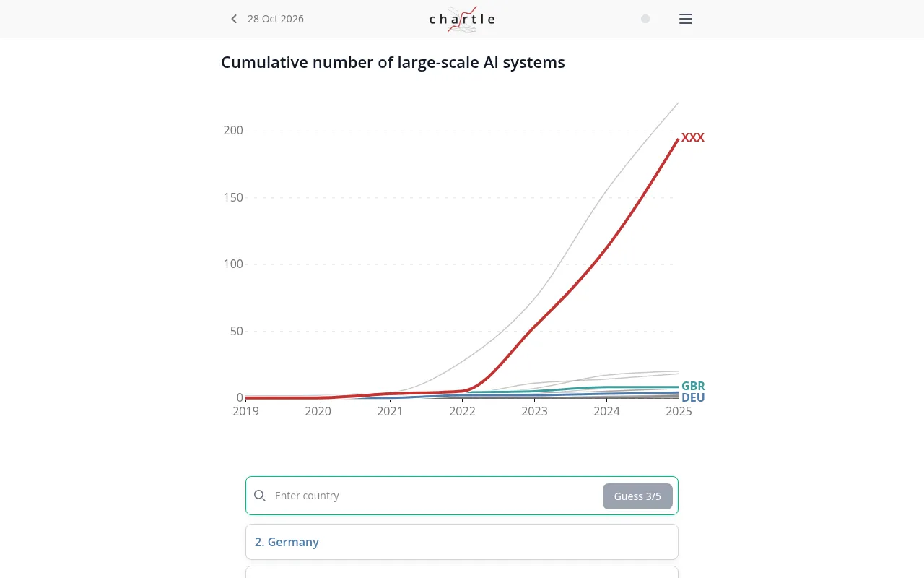This screenshot has height=578, width=924.
Task: Click the DEU series label
Action: 693,398
